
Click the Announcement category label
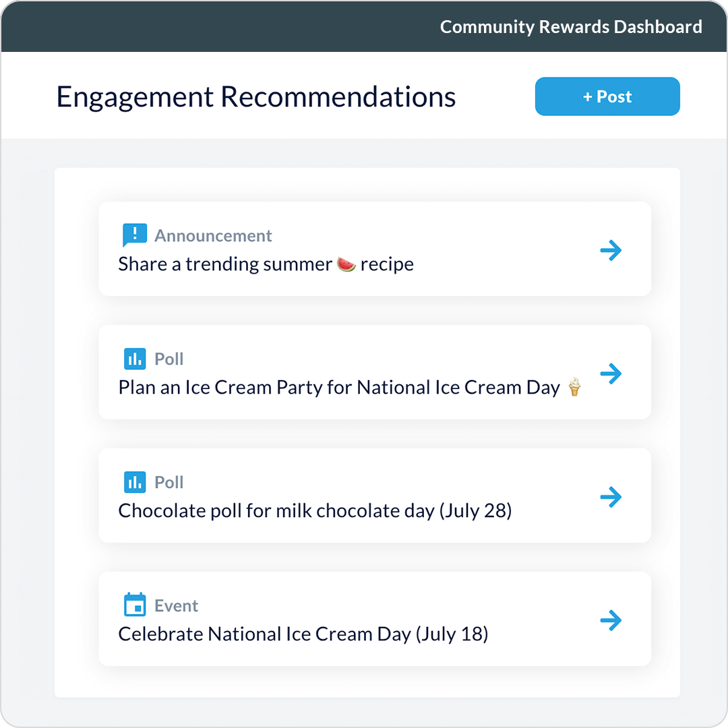213,235
